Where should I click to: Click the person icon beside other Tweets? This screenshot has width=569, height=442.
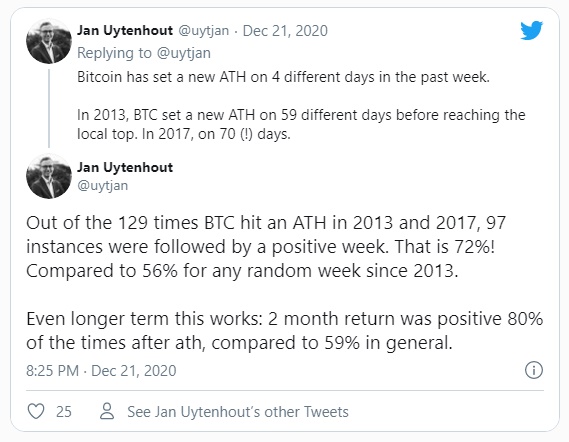pyautogui.click(x=107, y=411)
